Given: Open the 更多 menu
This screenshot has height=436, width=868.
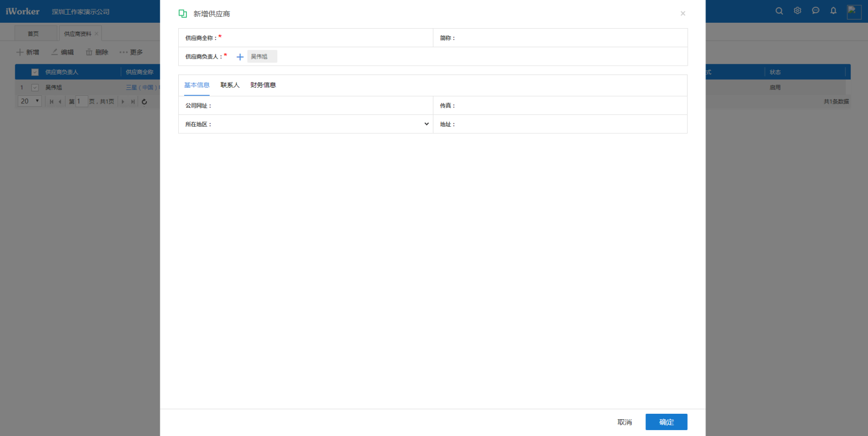Looking at the screenshot, I should point(131,52).
